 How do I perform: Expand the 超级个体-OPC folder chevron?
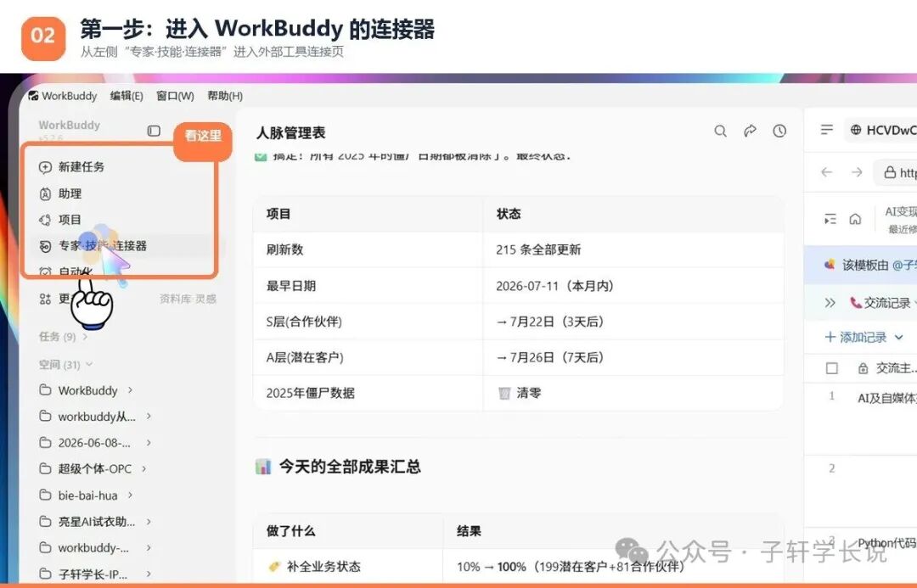[143, 468]
